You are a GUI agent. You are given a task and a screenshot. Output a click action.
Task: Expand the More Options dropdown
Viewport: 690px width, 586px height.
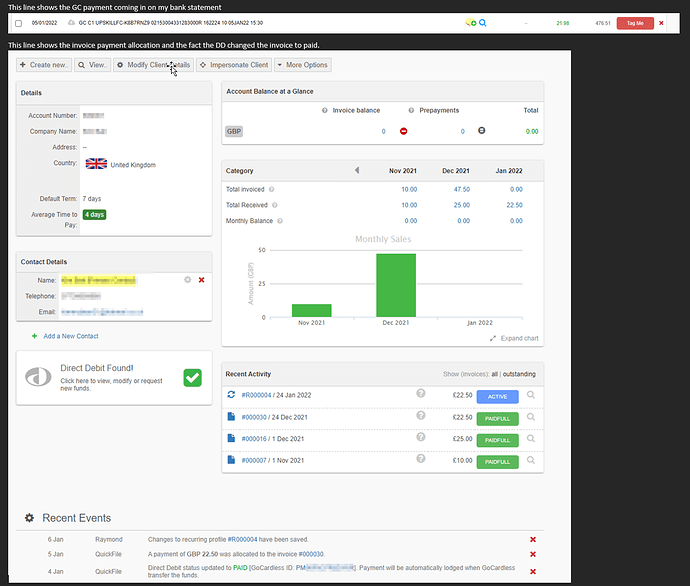[x=302, y=65]
